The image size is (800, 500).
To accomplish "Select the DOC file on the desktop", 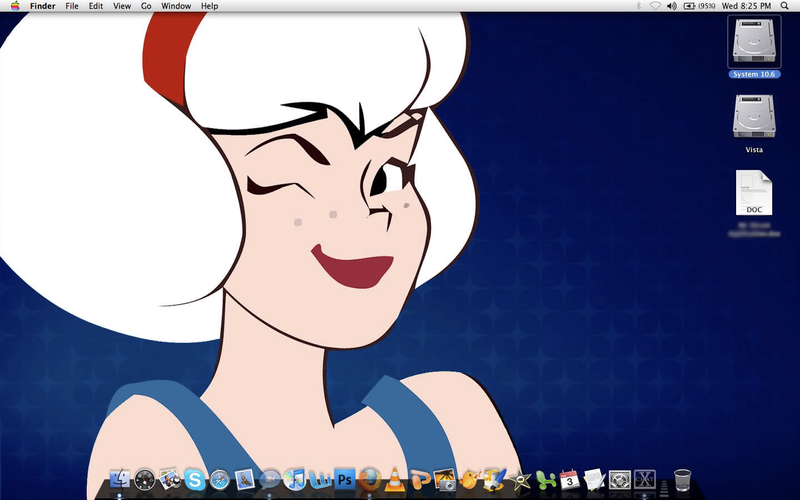I will [754, 193].
